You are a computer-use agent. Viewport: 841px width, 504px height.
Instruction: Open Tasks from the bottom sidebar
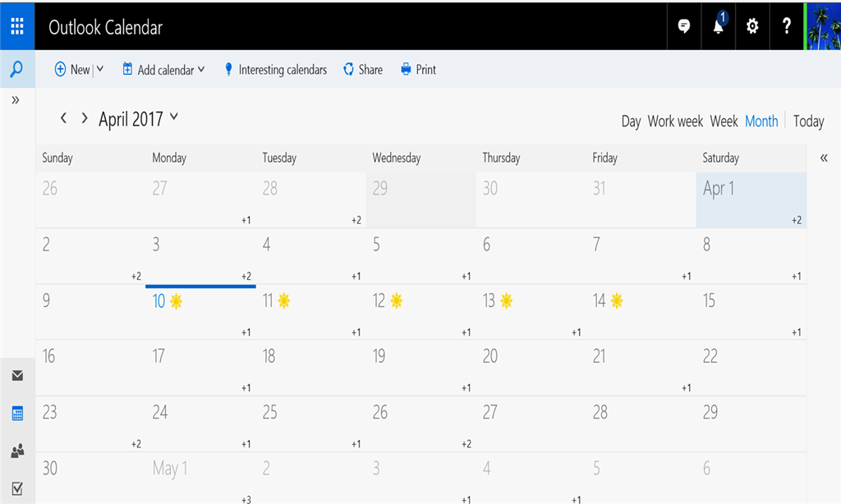pyautogui.click(x=17, y=488)
